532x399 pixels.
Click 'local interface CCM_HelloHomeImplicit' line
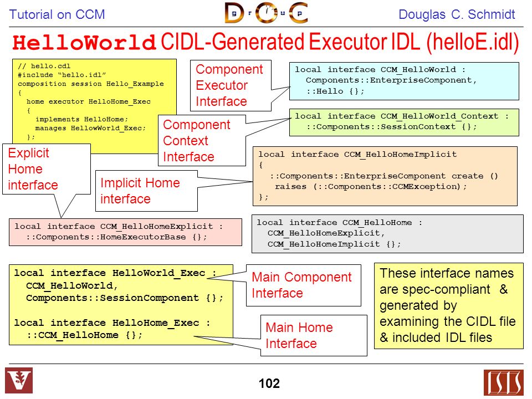pos(357,155)
